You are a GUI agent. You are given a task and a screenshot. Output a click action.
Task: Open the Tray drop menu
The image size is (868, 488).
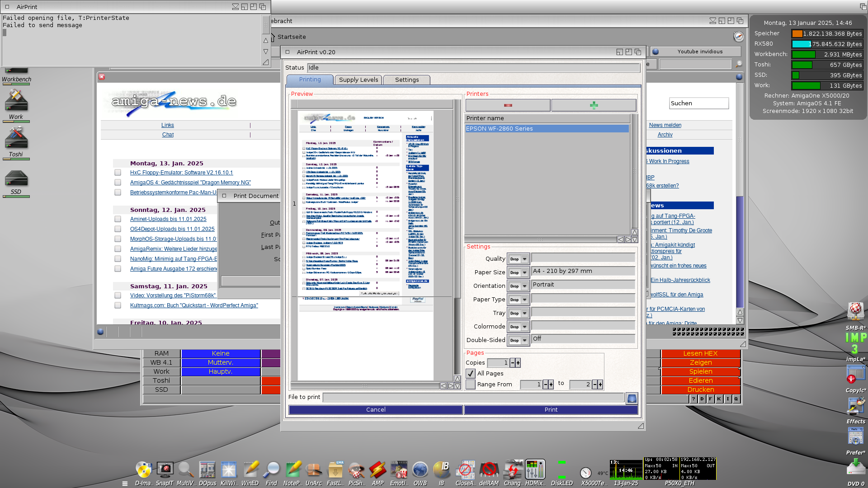pos(518,314)
